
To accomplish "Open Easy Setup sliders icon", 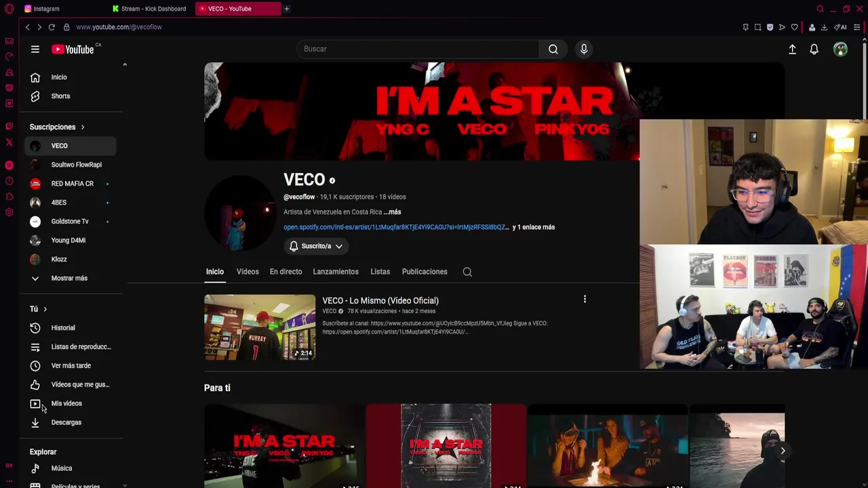I will [x=857, y=27].
